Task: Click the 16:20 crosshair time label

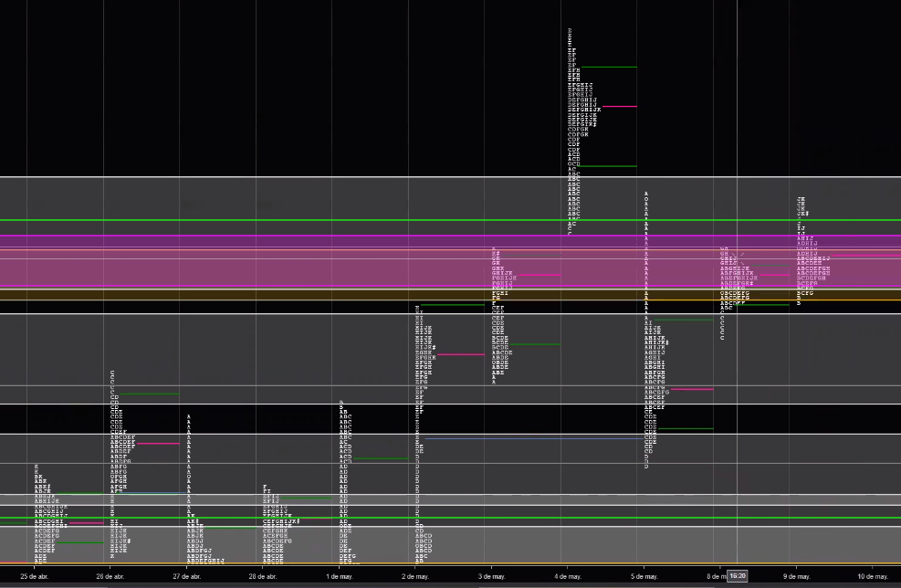Action: pos(738,576)
